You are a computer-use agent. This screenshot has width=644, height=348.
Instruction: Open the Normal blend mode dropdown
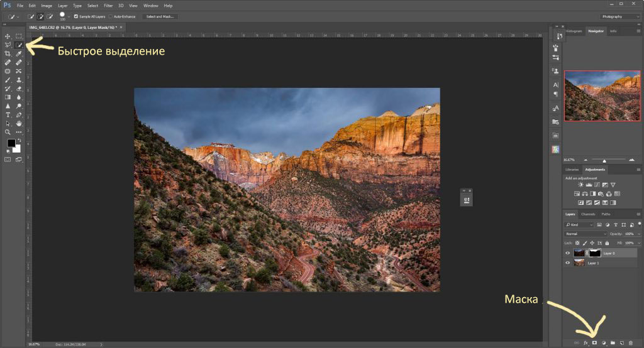click(586, 234)
